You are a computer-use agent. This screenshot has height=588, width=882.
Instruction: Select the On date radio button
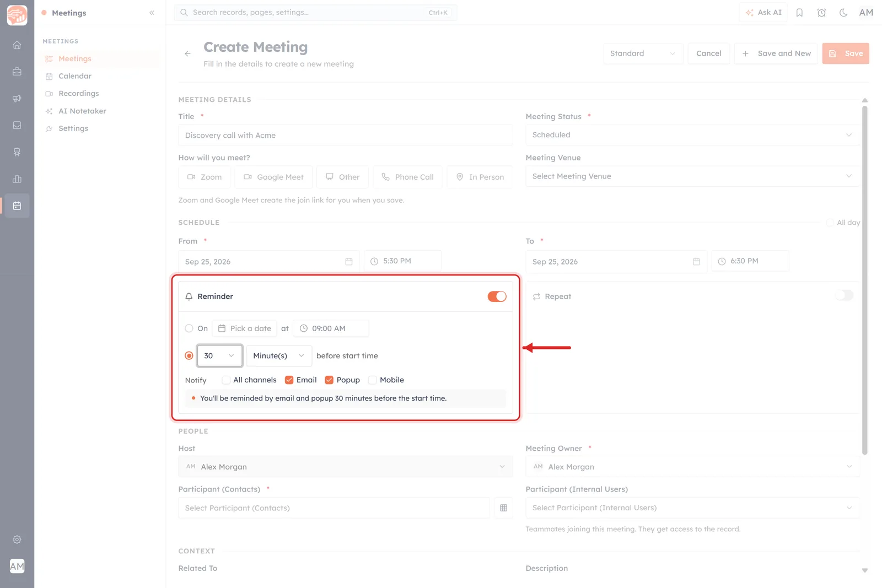189,328
